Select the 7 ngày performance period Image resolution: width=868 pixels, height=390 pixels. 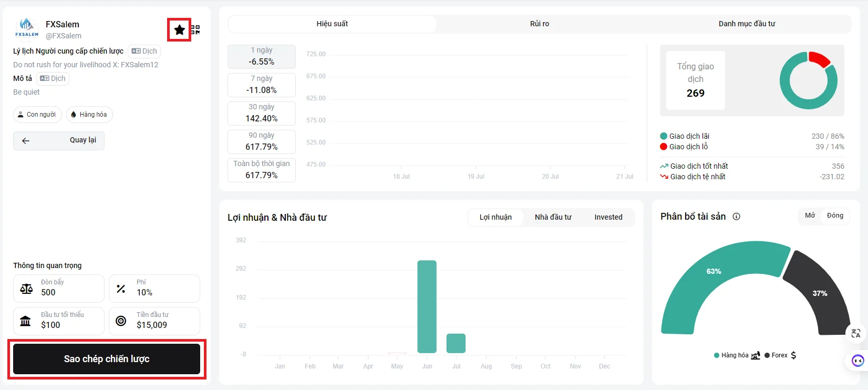[262, 85]
